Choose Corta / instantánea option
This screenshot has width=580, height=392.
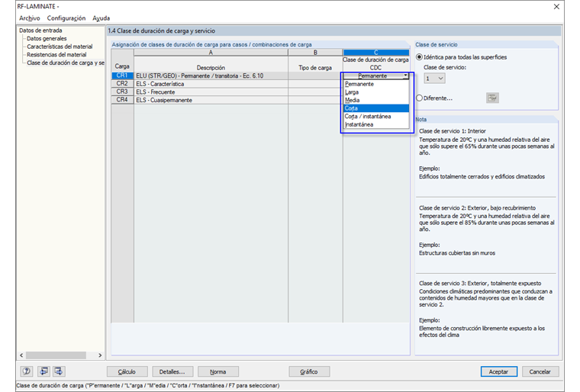tap(375, 117)
